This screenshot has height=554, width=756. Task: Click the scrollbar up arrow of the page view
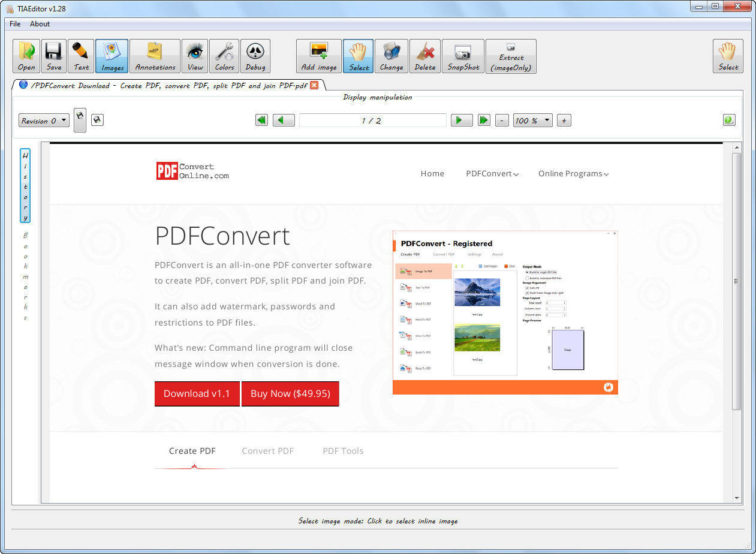point(737,147)
